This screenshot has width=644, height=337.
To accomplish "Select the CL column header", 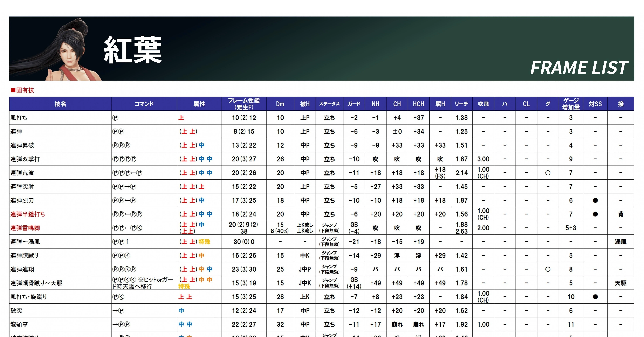I will click(526, 104).
